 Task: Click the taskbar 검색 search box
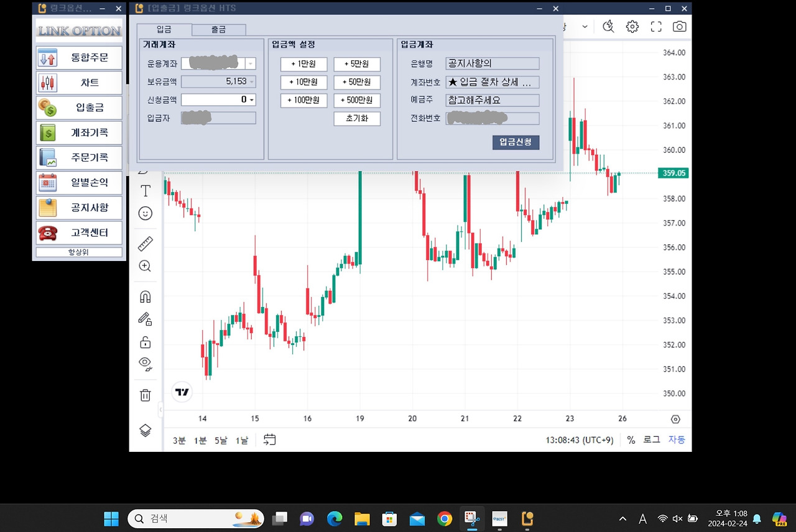coord(196,518)
